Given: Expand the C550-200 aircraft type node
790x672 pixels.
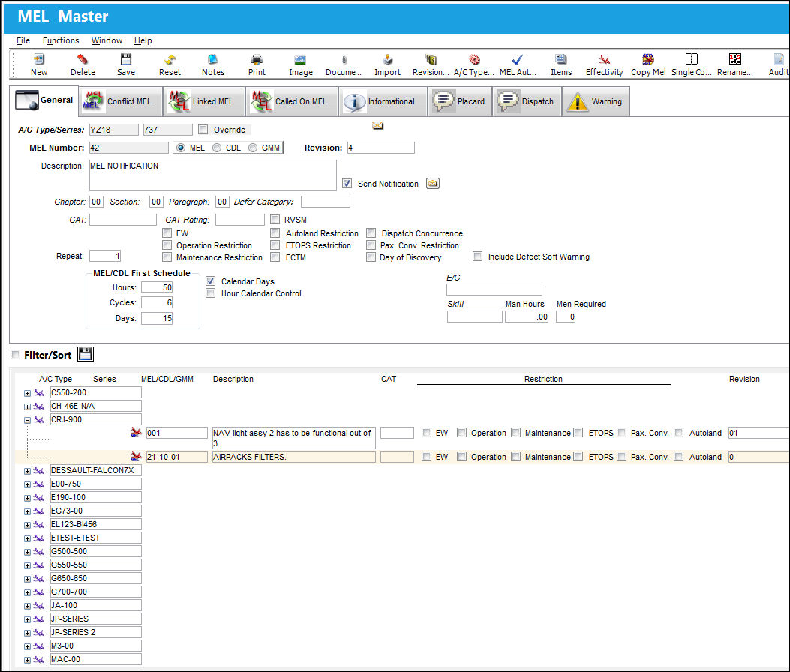Looking at the screenshot, I should tap(27, 393).
